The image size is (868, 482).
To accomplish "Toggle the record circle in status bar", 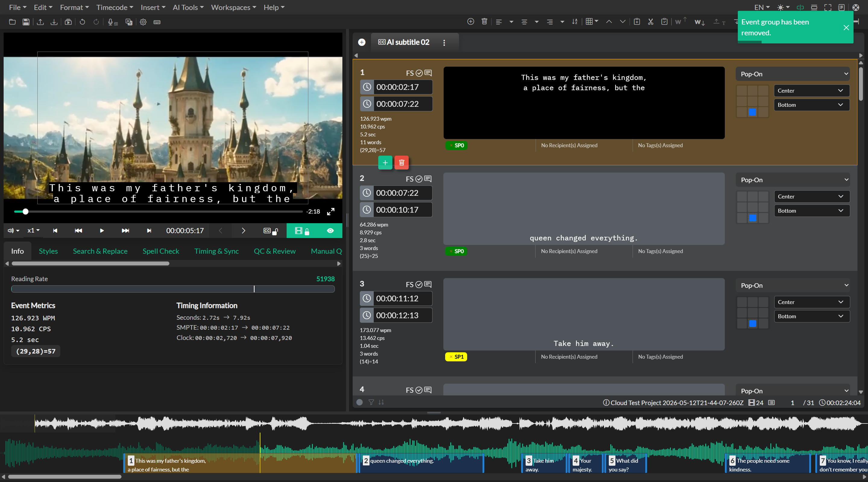I will click(x=360, y=402).
